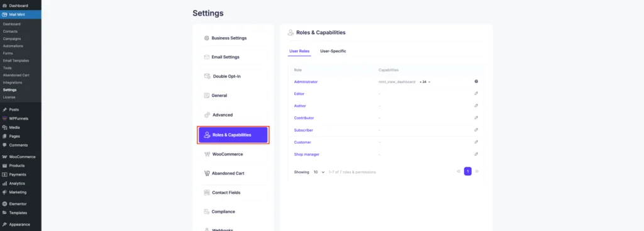This screenshot has height=231, width=644.
Task: Click the General settings icon
Action: click(x=206, y=96)
